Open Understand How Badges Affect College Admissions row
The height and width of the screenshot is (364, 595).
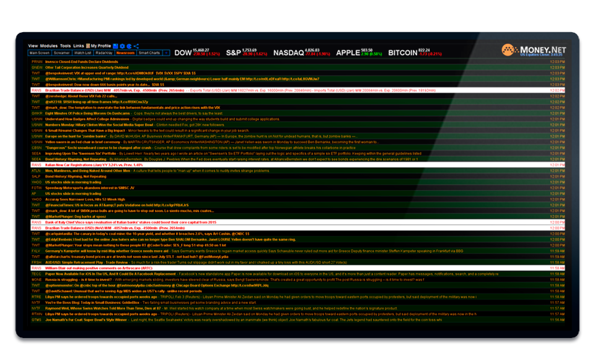coord(298,119)
